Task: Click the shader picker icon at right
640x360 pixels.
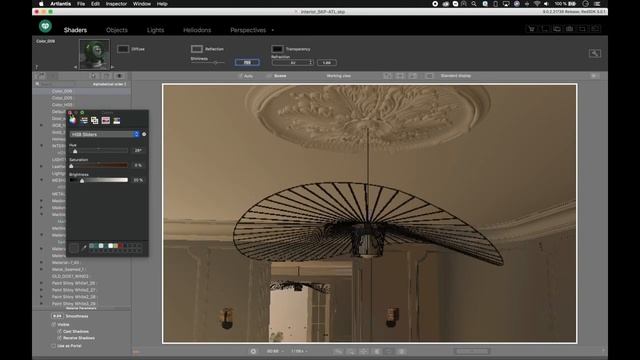Action: click(595, 53)
